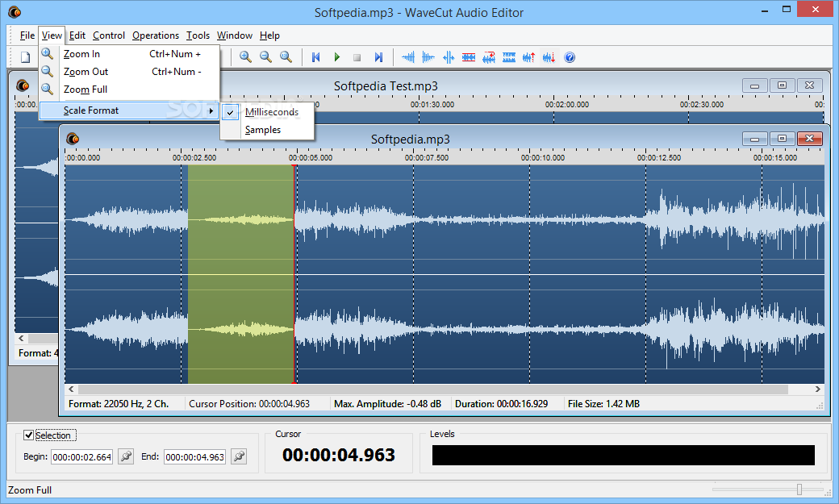
Task: Minimize the Softpedia Test.mp3 child window
Action: point(754,85)
